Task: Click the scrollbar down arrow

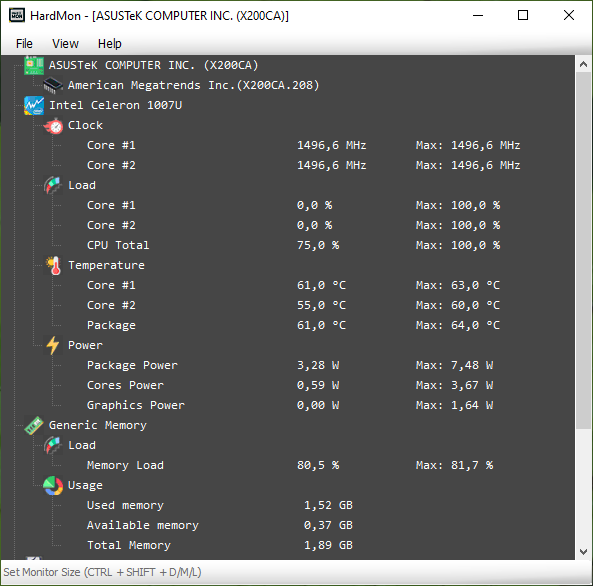Action: 584,551
